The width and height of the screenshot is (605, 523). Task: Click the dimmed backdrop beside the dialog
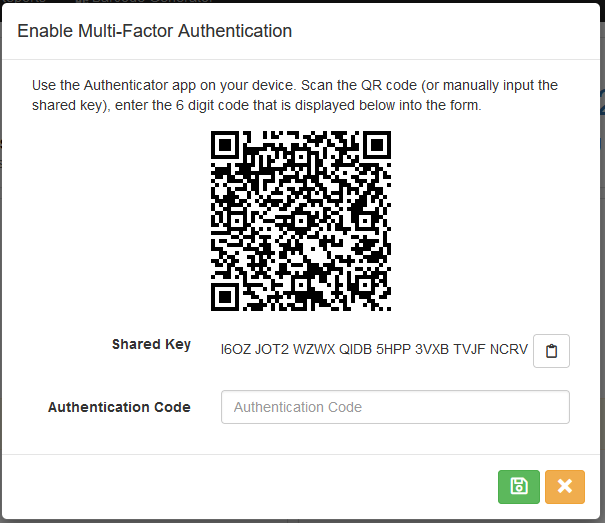coord(603,270)
